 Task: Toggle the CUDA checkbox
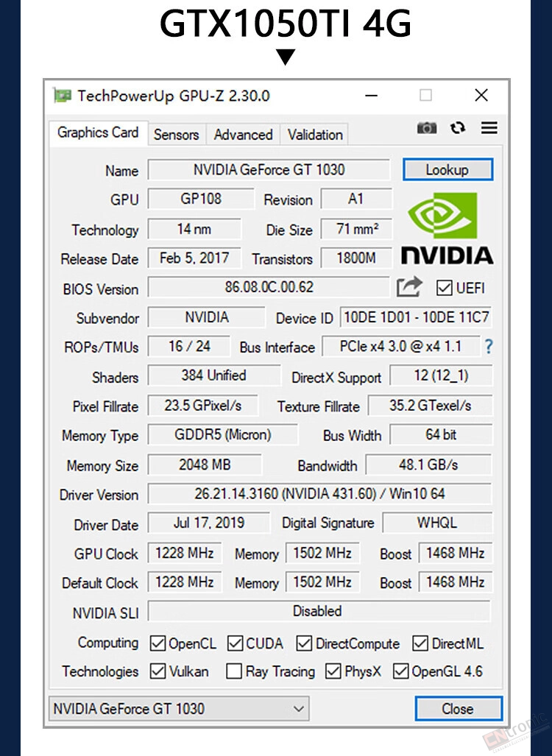[235, 643]
